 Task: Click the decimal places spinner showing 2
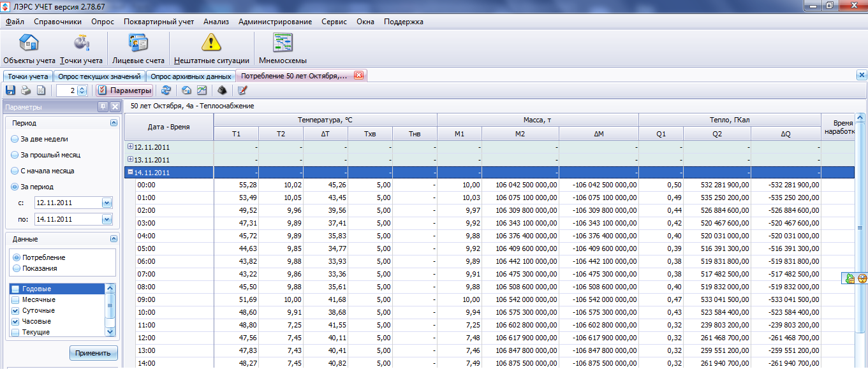[x=71, y=90]
